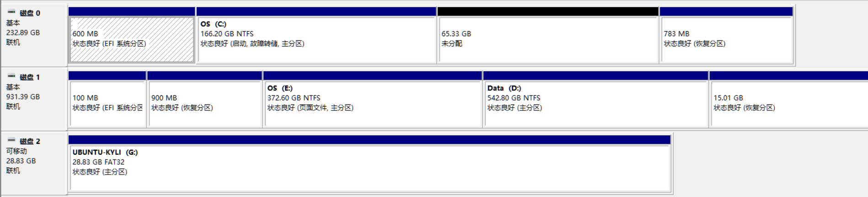This screenshot has height=197, width=868.
Task: Select the 100 MB EFI partition on disk 1
Action: pos(107,104)
